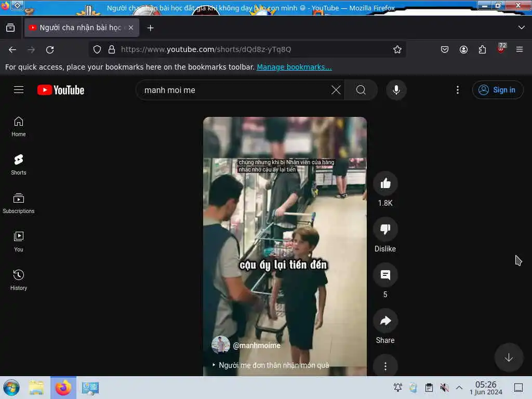Image resolution: width=532 pixels, height=399 pixels.
Task: Go to YouTube home via logo
Action: (x=61, y=90)
